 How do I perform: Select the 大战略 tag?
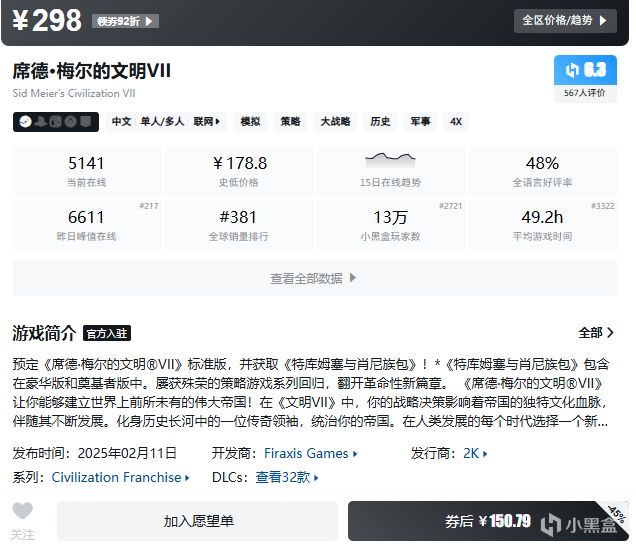pos(335,121)
